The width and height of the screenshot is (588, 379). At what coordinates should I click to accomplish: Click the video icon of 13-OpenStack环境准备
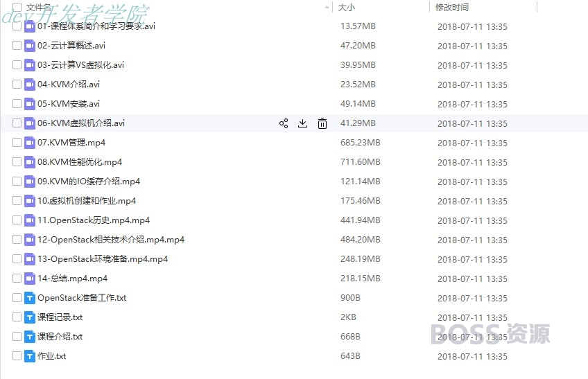pyautogui.click(x=30, y=259)
